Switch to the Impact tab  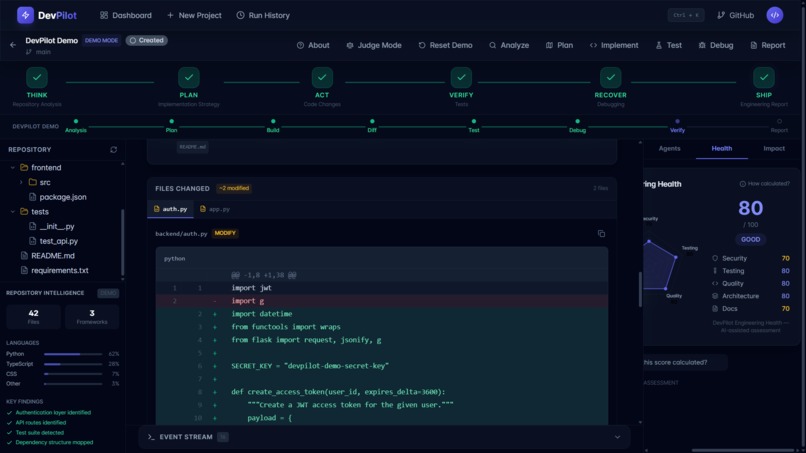[774, 148]
